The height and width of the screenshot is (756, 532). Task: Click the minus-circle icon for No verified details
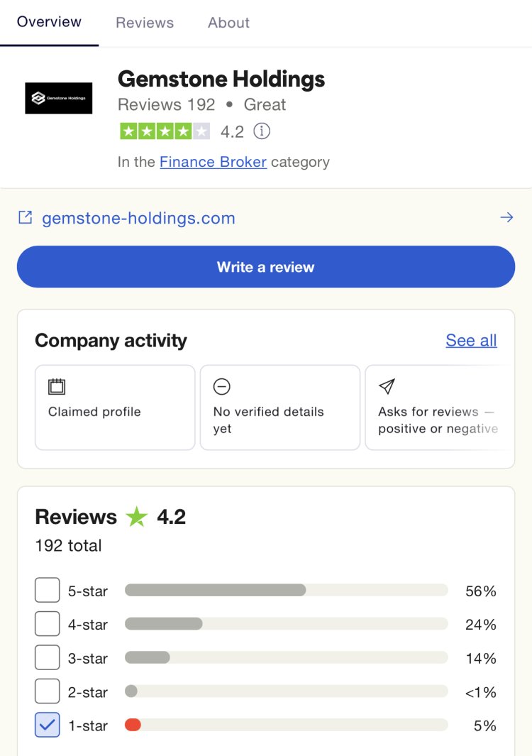pos(222,387)
